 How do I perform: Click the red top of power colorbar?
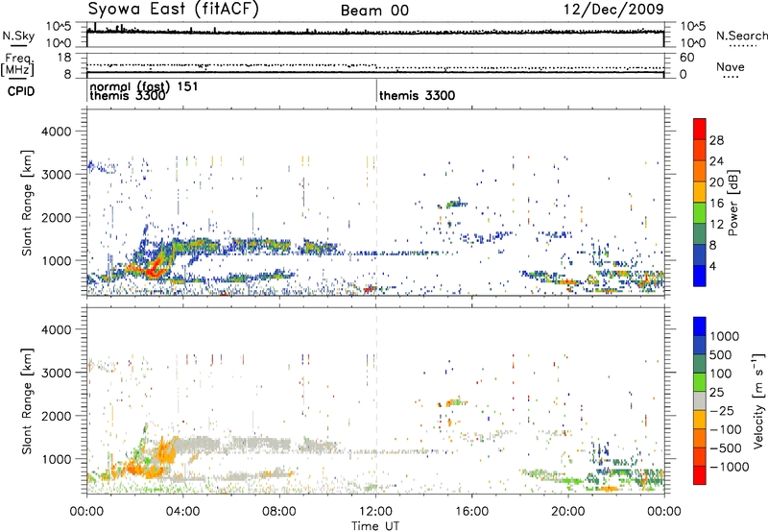700,129
